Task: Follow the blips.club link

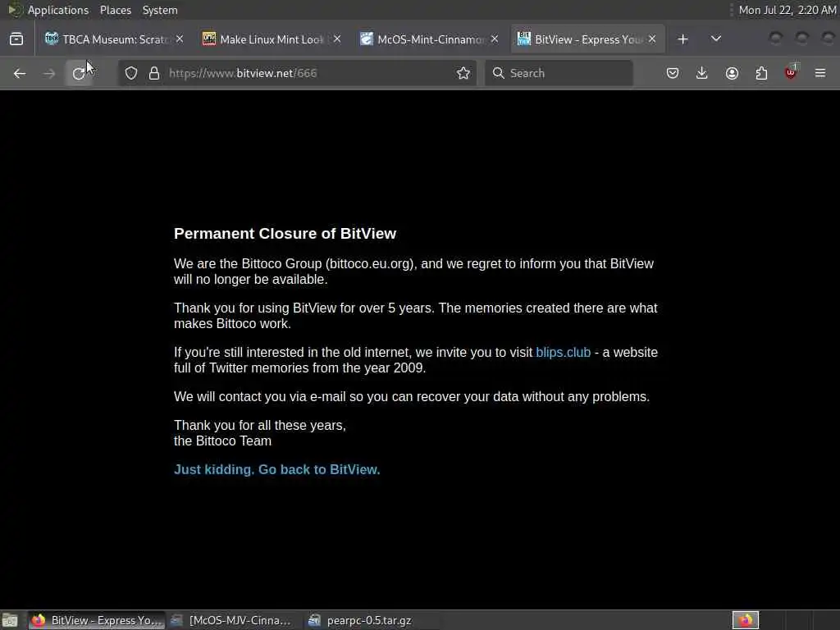Action: [x=563, y=353]
